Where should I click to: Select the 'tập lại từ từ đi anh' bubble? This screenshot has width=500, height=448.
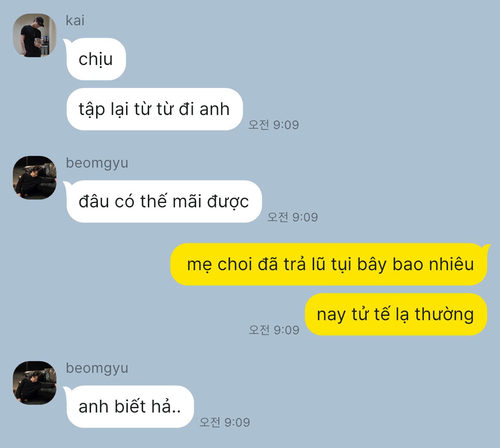pyautogui.click(x=155, y=109)
